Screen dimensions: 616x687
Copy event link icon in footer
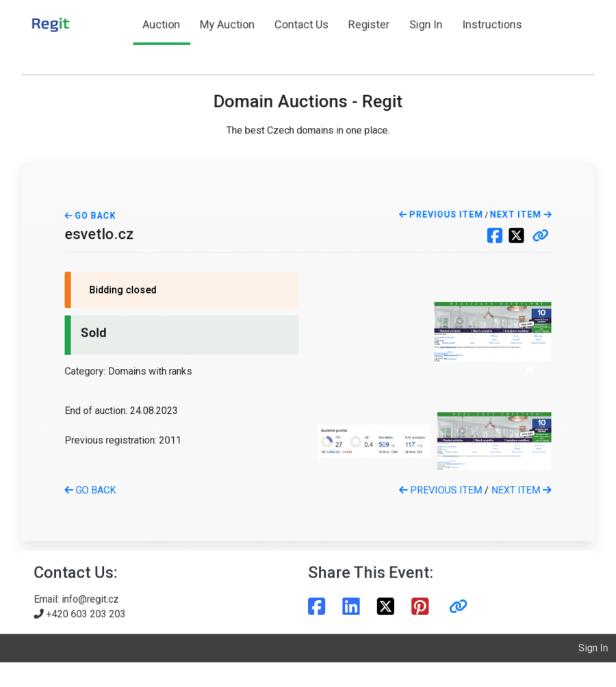[x=458, y=606]
